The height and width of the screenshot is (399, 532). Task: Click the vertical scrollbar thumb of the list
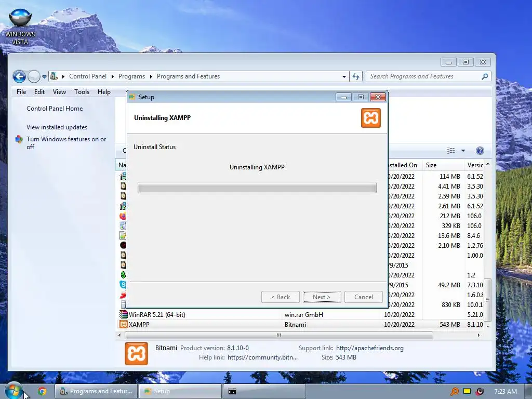coord(487,300)
